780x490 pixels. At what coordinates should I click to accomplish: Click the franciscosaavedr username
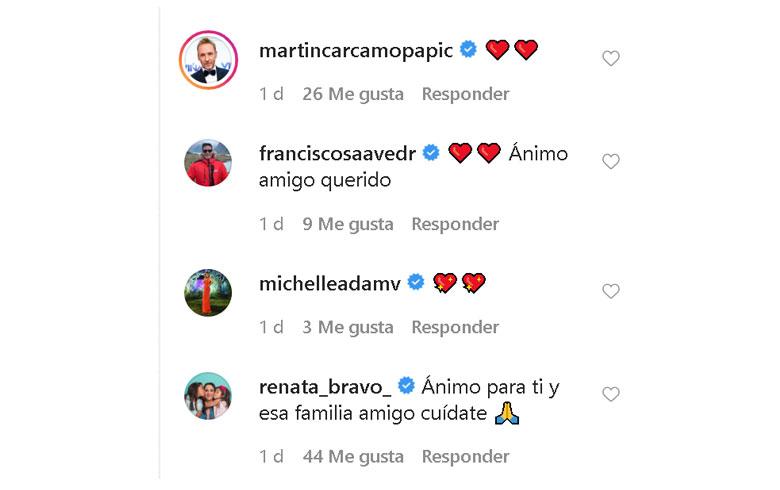pyautogui.click(x=338, y=153)
